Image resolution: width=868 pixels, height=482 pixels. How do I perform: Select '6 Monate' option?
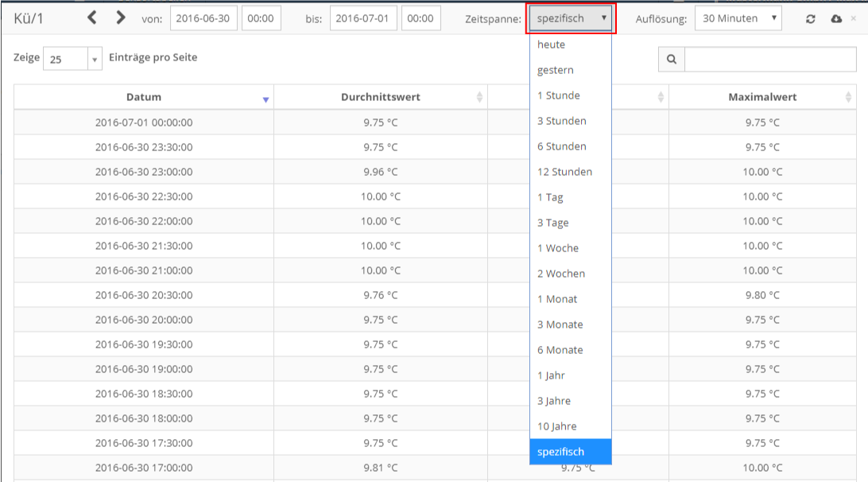571,350
